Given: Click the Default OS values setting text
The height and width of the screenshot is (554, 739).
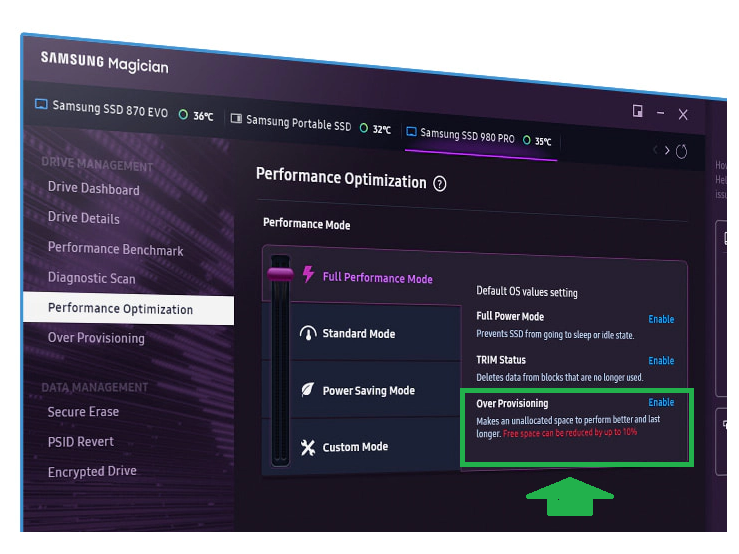Looking at the screenshot, I should pyautogui.click(x=526, y=291).
